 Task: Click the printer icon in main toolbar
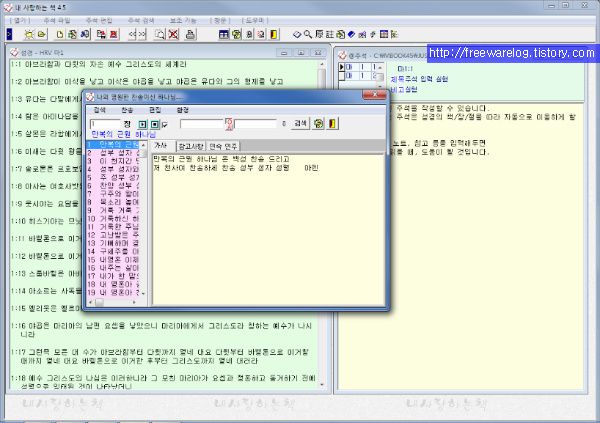coord(190,34)
